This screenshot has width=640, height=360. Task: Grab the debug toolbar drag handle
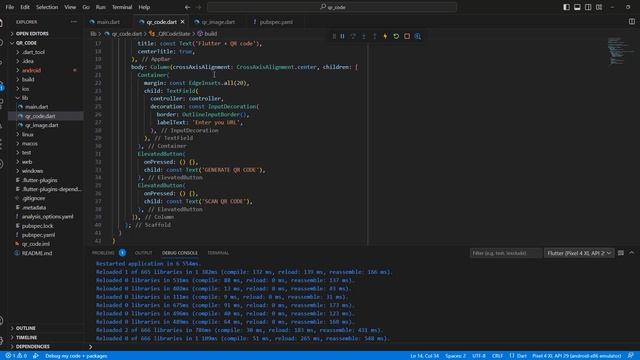(334, 36)
